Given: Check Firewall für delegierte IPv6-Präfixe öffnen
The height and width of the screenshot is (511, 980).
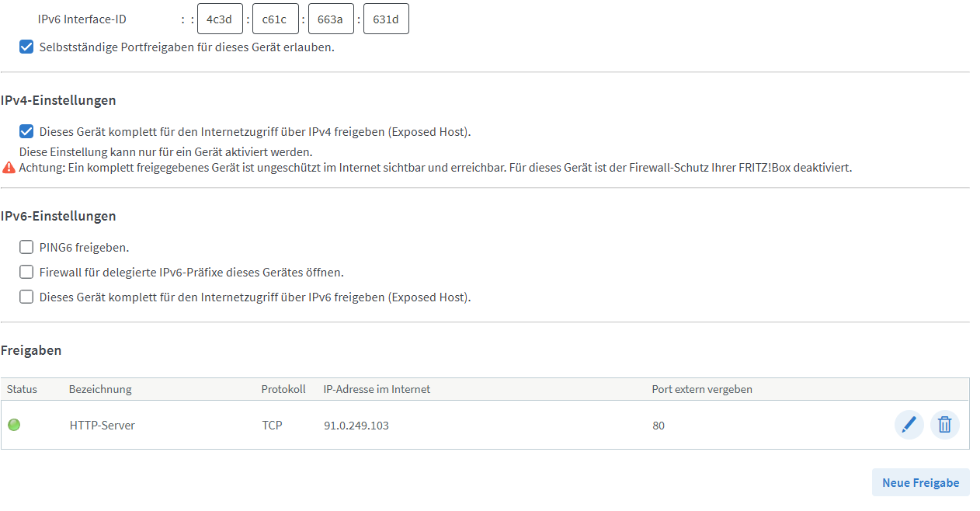Looking at the screenshot, I should pos(26,272).
